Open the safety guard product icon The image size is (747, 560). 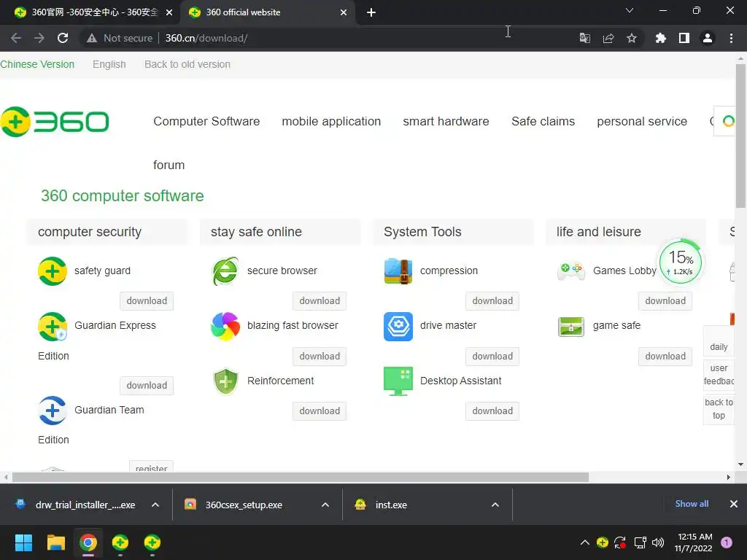(53, 271)
